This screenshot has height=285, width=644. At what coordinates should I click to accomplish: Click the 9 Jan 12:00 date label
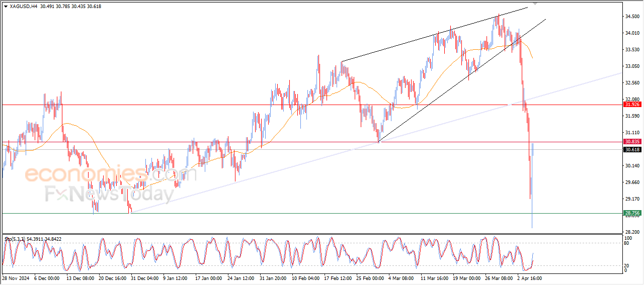[176, 278]
